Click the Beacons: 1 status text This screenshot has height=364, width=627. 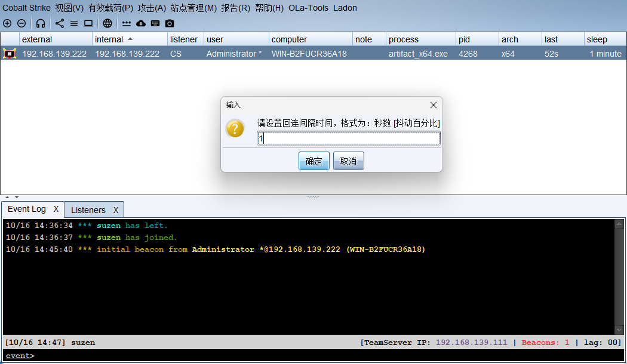(x=545, y=343)
